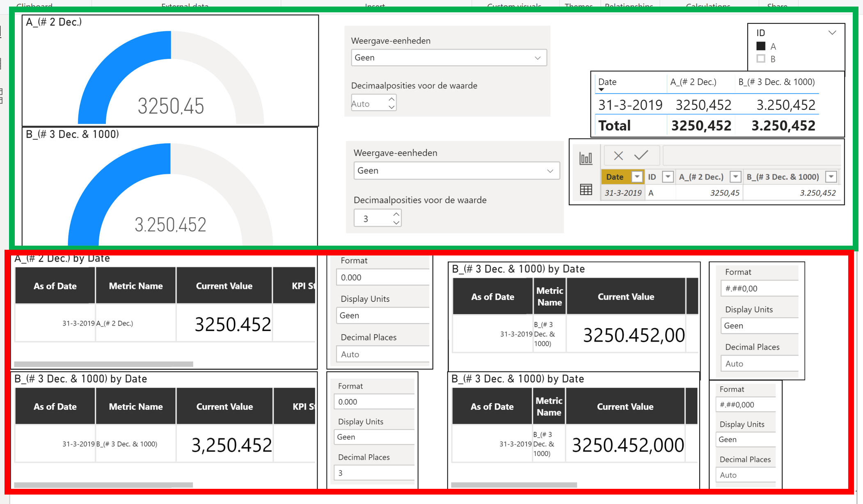Click the formula bar input area

tap(752, 155)
